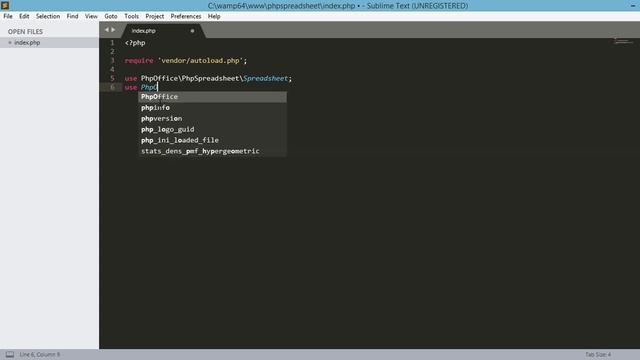Screen dimensions: 640x360
Task: Open the View menu
Action: (91, 16)
